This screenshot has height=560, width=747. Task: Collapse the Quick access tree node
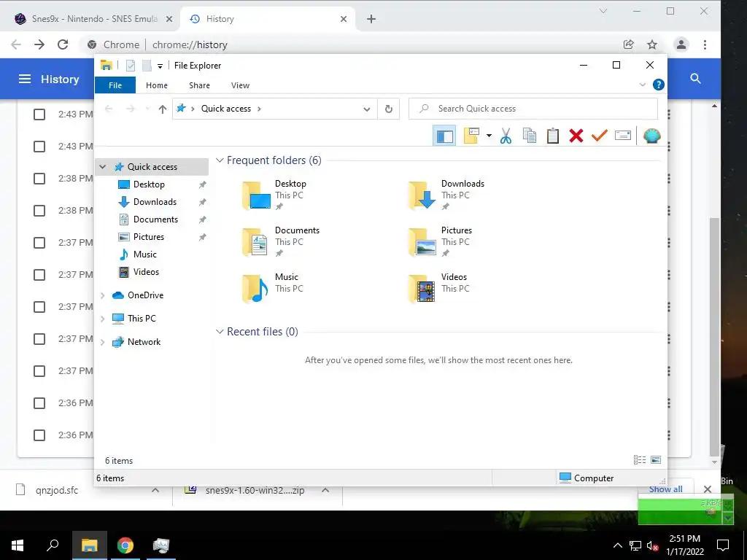[102, 167]
